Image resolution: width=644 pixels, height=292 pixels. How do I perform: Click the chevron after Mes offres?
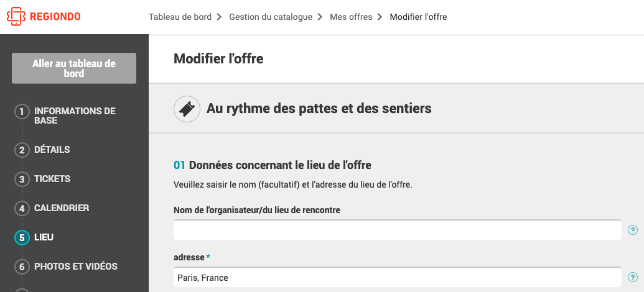[380, 17]
